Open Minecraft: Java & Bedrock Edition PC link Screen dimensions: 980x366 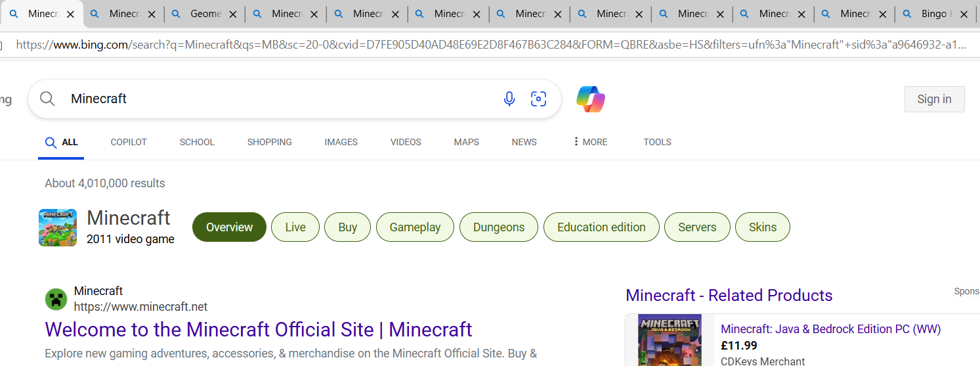(x=831, y=329)
